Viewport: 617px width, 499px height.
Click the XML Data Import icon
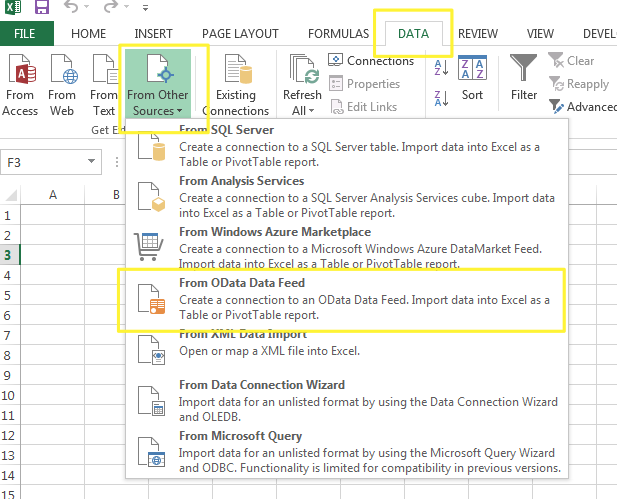click(x=151, y=349)
